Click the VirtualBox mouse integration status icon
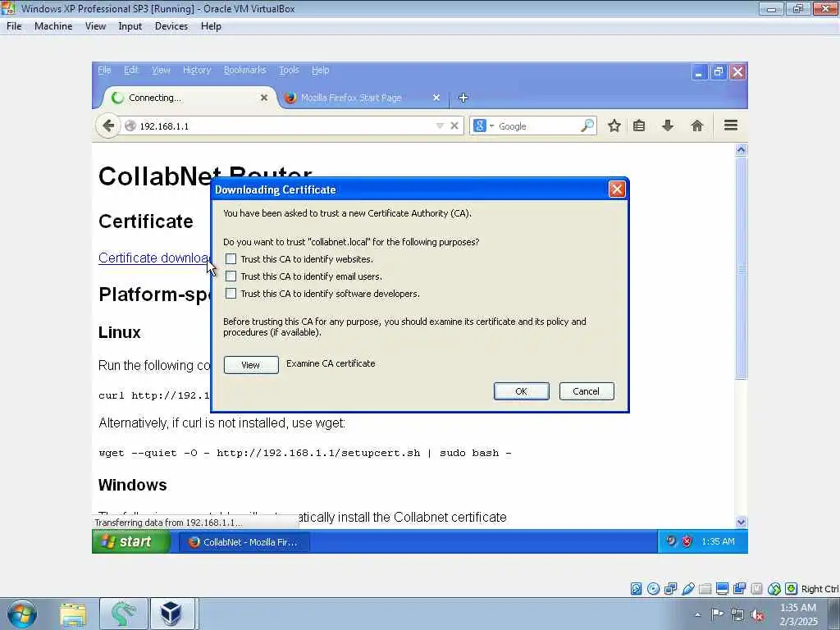The width and height of the screenshot is (840, 630). [x=774, y=589]
